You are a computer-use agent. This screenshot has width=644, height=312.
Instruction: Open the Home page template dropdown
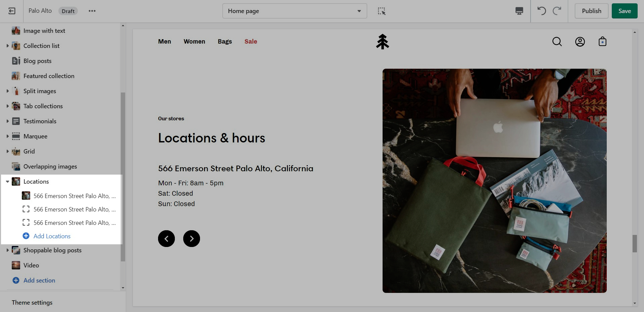[x=294, y=11]
